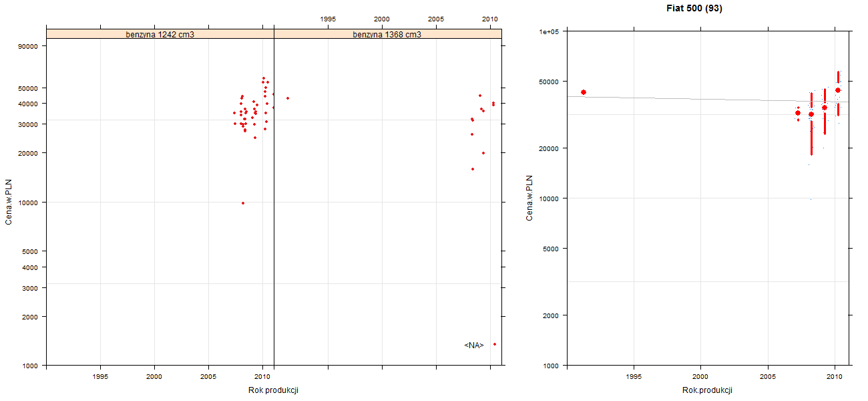Screen dimensions: 868x401
Task: Click year '2000' on the Fiat 500 plot year axis
Action: coord(701,378)
